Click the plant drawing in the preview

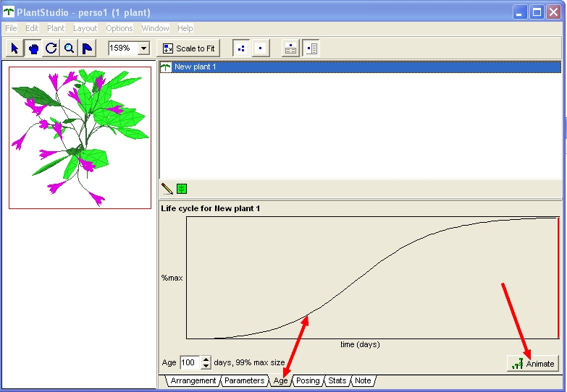(x=80, y=137)
